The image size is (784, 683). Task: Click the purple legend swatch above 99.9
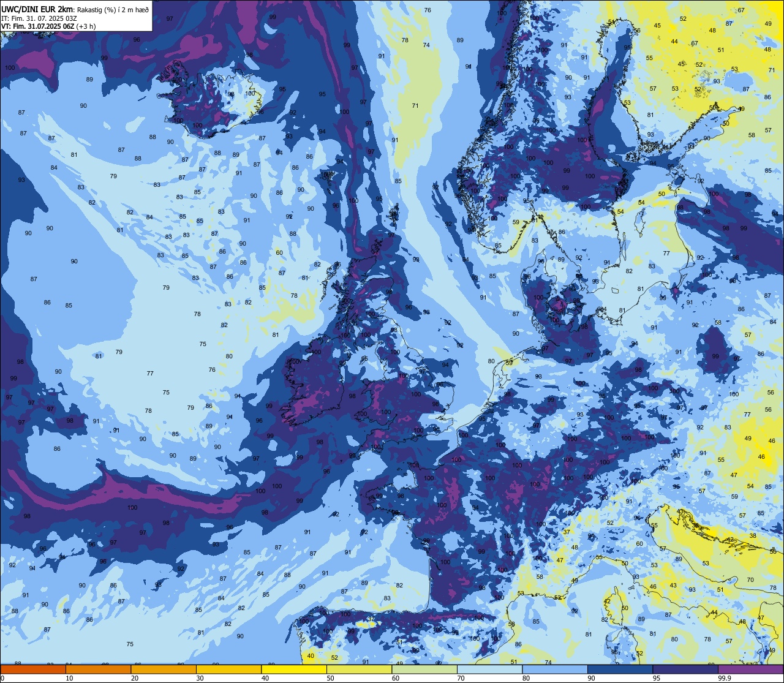750,669
